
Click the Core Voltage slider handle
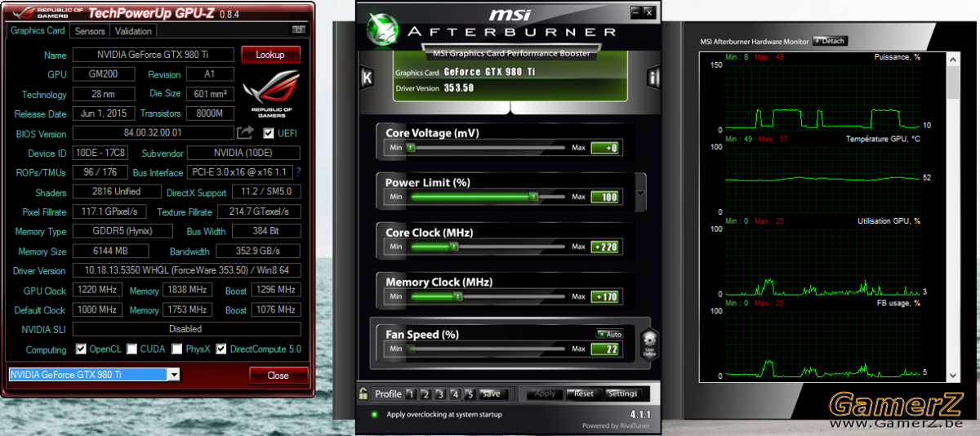(x=411, y=148)
